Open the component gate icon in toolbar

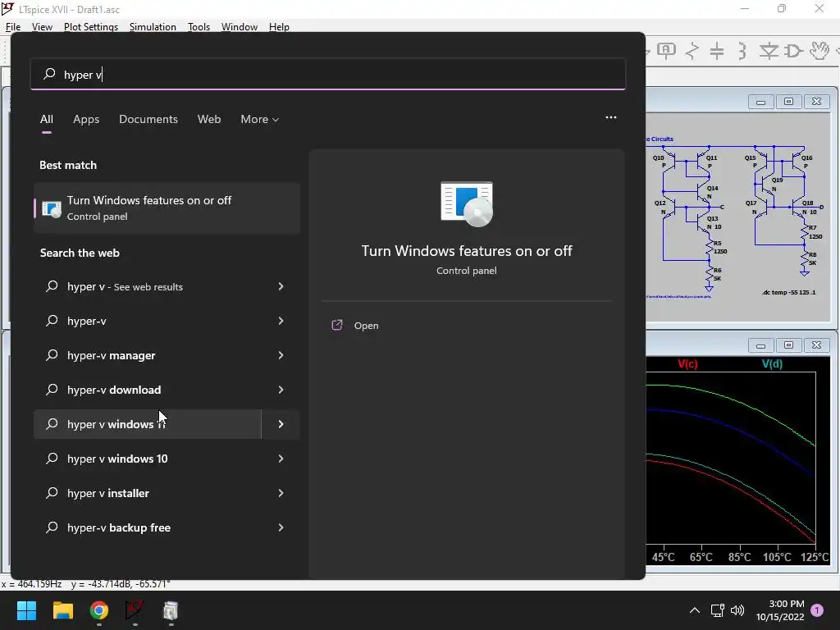click(x=793, y=51)
